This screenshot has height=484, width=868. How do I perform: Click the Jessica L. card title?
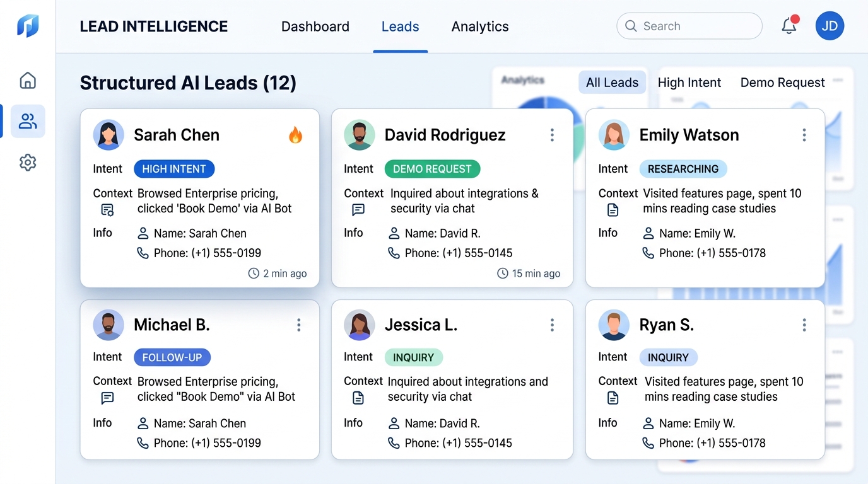tap(421, 325)
